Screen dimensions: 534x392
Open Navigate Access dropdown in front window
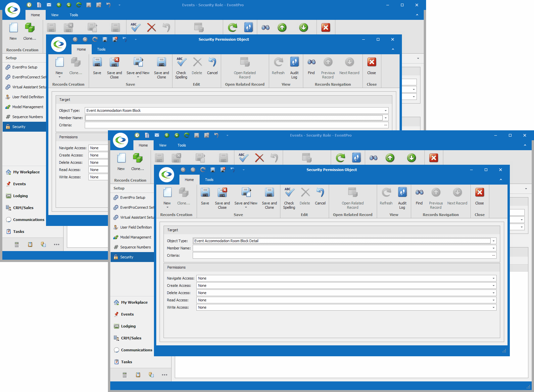click(x=493, y=278)
